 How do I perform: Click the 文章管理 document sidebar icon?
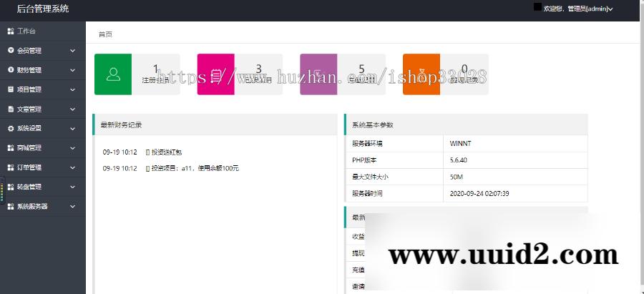[x=11, y=109]
